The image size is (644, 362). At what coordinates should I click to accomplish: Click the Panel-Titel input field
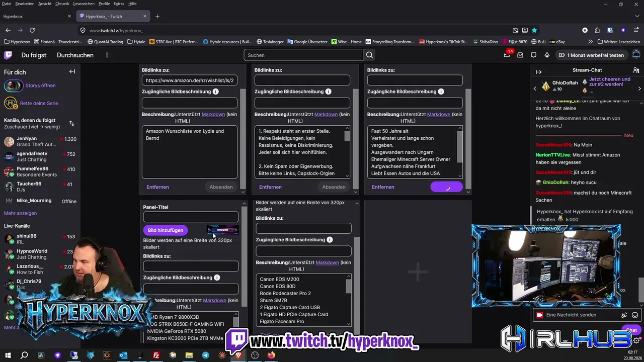191,217
